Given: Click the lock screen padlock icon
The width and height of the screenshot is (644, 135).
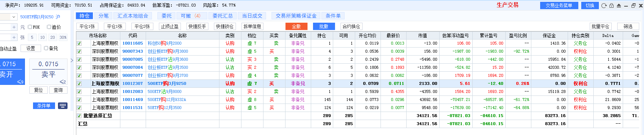Looking at the screenshot, I should coord(611,5).
